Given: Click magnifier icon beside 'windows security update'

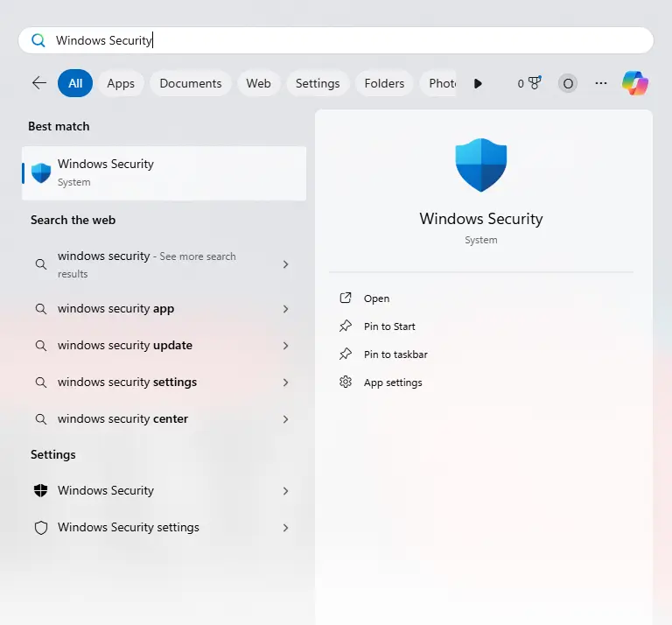Looking at the screenshot, I should (x=41, y=346).
